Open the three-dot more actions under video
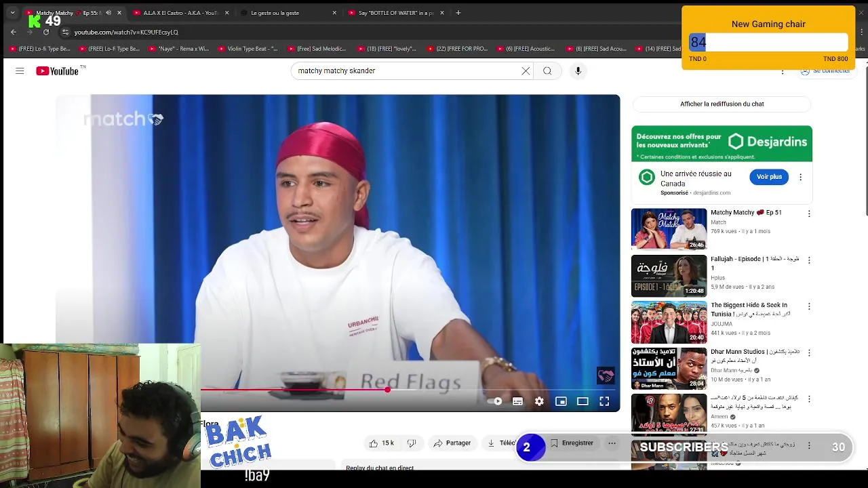Image resolution: width=868 pixels, height=488 pixels. tap(612, 443)
